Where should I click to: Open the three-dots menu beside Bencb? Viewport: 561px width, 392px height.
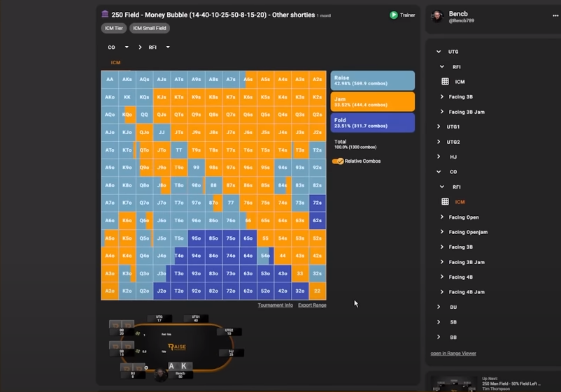(x=555, y=15)
